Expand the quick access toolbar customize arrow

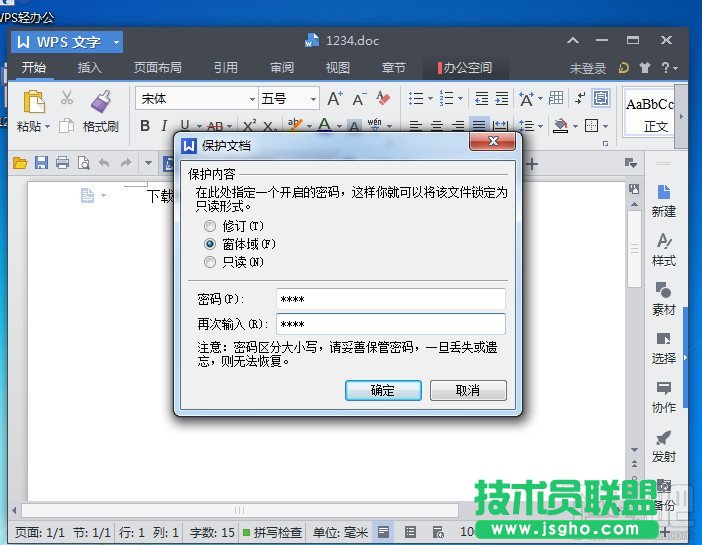point(148,163)
